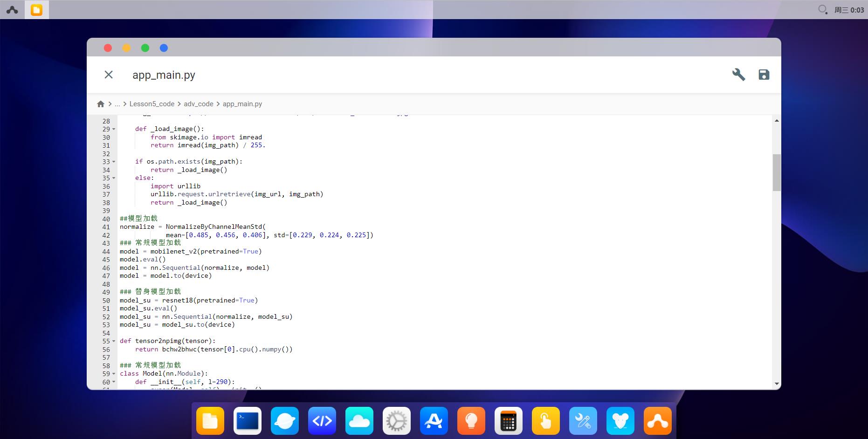The width and height of the screenshot is (868, 439).
Task: Click 'return bchw2bhwc' line
Action: (214, 350)
